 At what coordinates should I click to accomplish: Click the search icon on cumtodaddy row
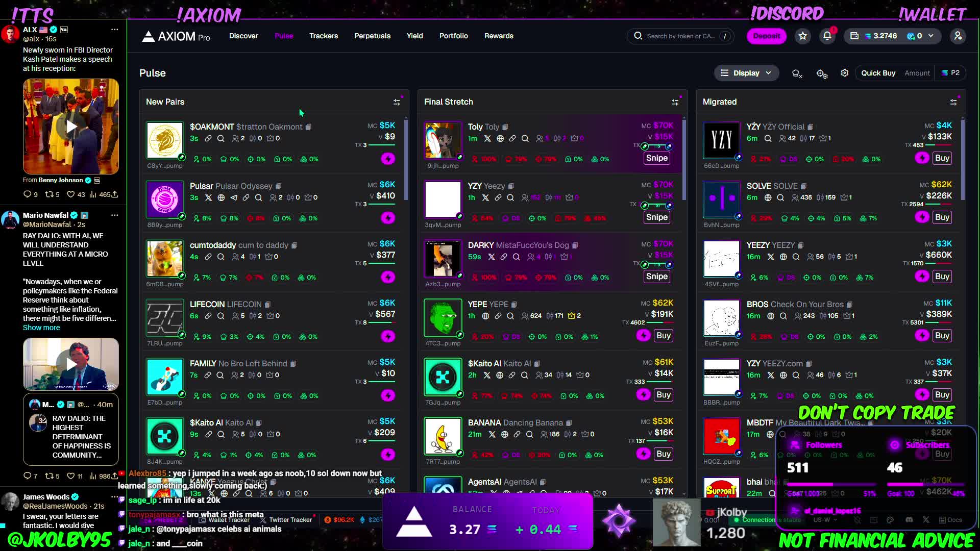pyautogui.click(x=221, y=257)
